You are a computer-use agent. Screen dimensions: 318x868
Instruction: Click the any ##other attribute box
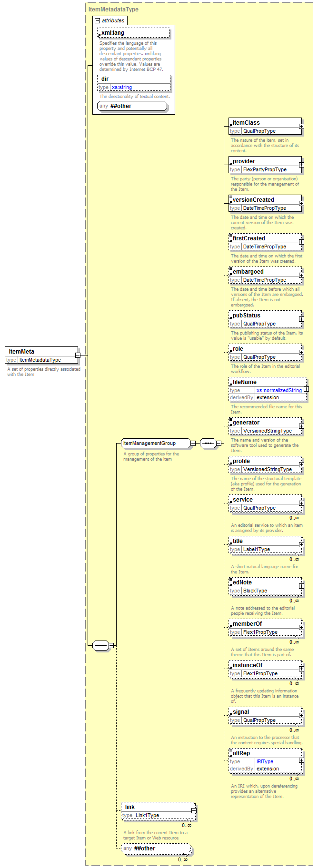[132, 106]
